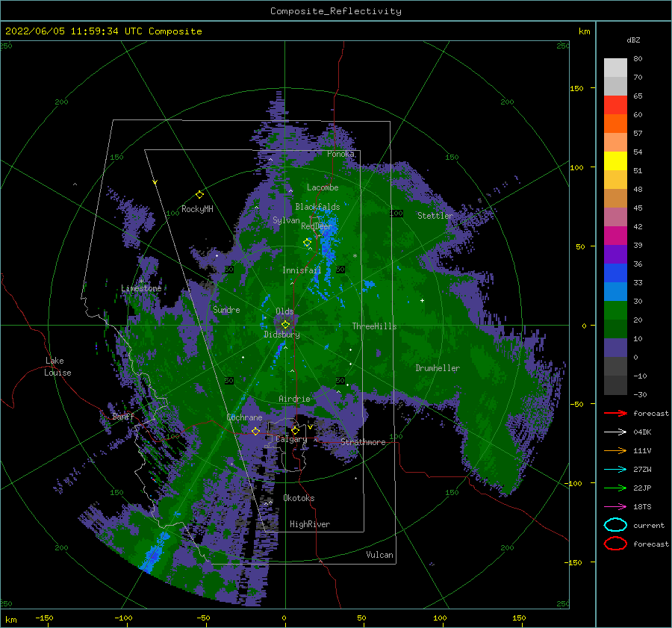Image resolution: width=672 pixels, height=628 pixels.
Task: Click the RedDeer city label
Action: [x=317, y=226]
